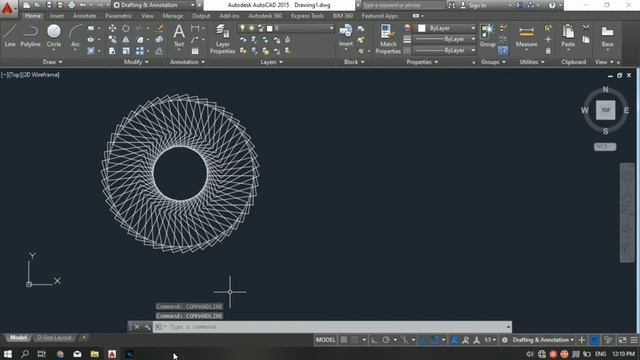Expand the Layers panel
Screen dimensions: 640x360
[271, 62]
